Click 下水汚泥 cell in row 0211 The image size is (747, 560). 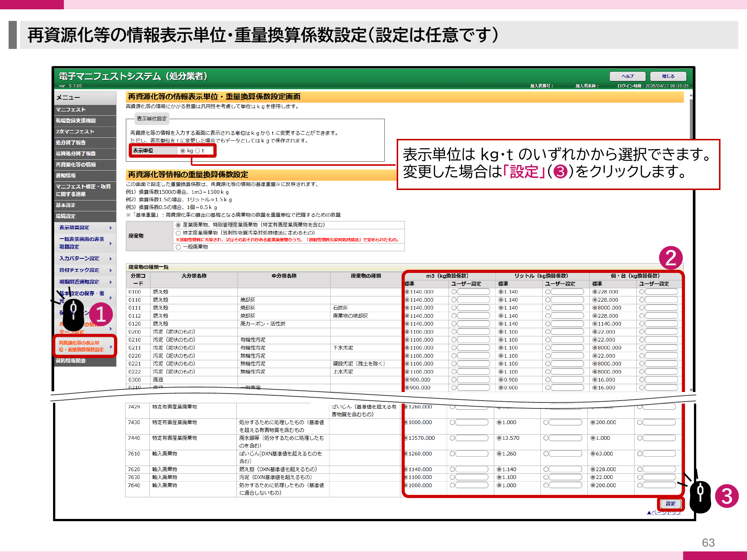(366, 348)
